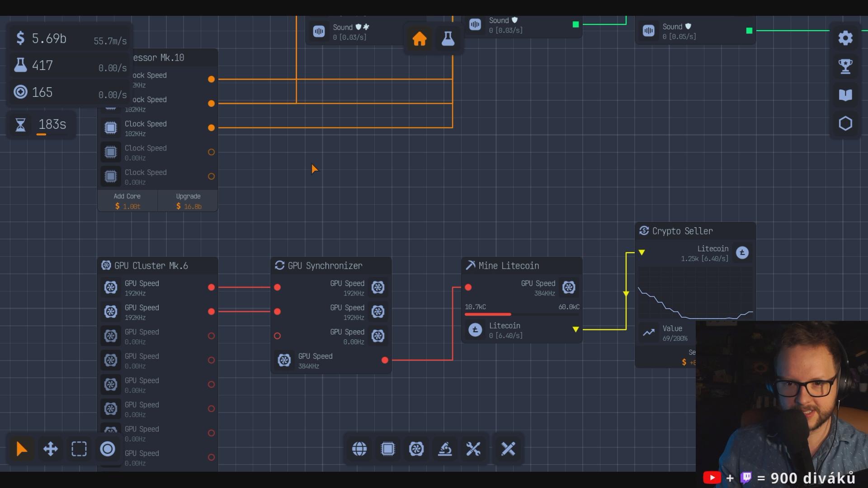The width and height of the screenshot is (868, 488).
Task: Click the hexagon icon in right sidebar
Action: (845, 123)
